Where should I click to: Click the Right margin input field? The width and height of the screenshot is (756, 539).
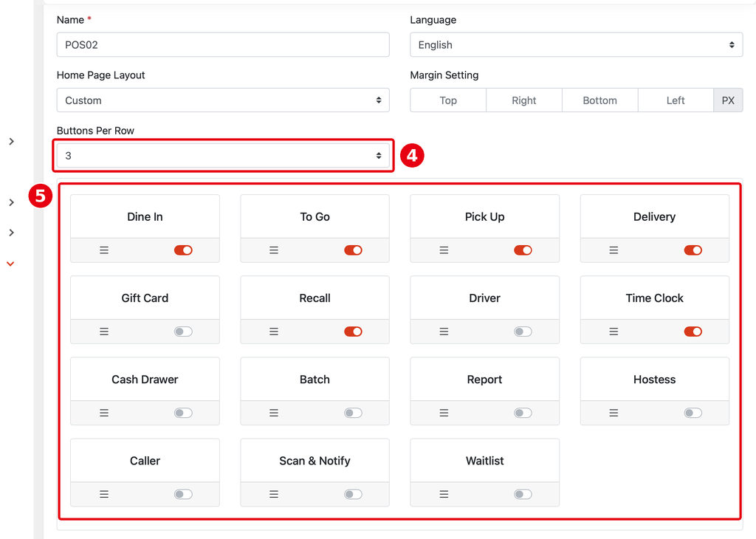524,100
